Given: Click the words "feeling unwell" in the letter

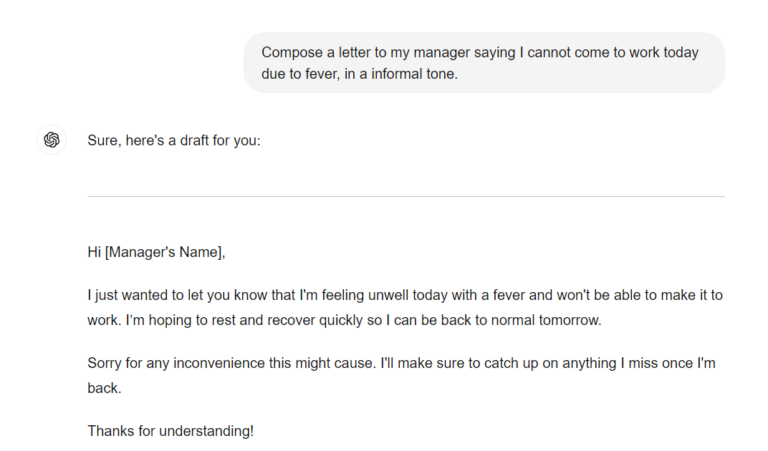Looking at the screenshot, I should tap(365, 295).
